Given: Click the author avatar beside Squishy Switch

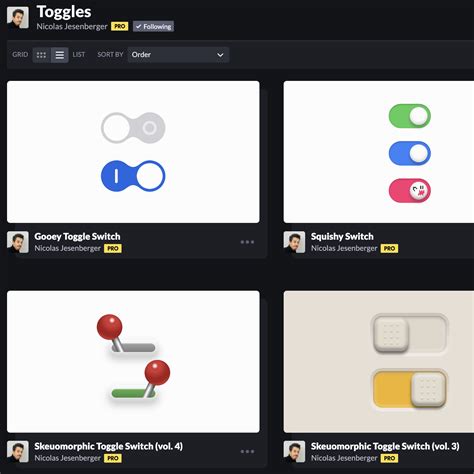Looking at the screenshot, I should pyautogui.click(x=294, y=242).
